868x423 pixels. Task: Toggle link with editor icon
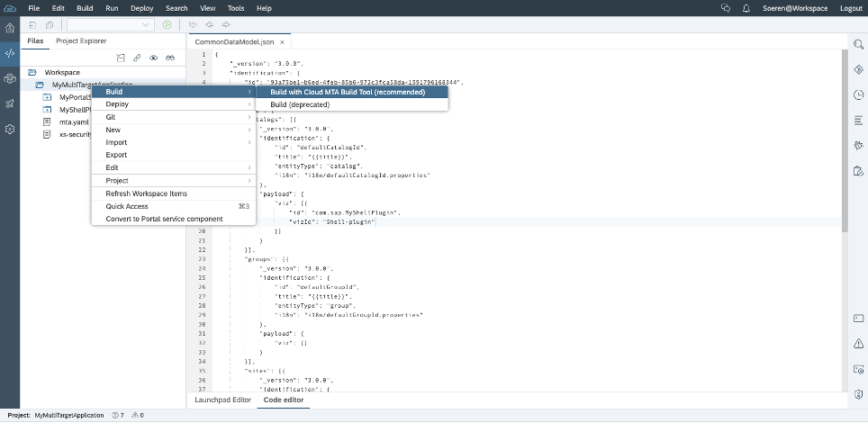tap(137, 58)
